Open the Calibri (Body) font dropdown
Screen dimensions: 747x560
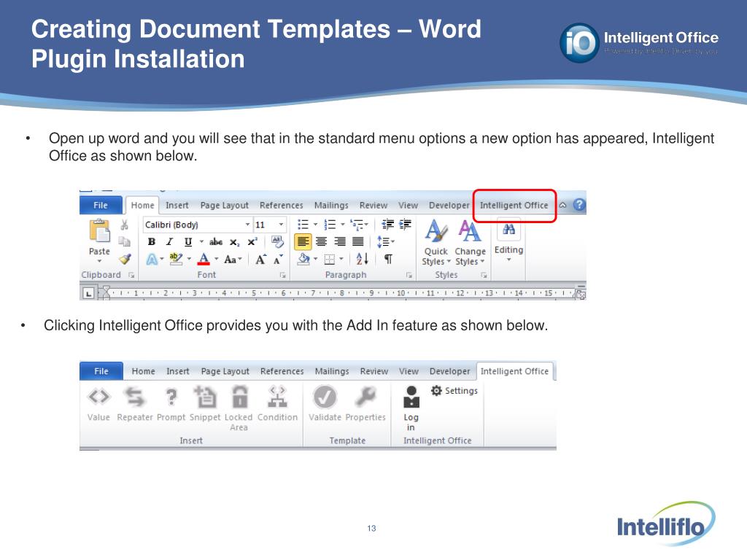[x=247, y=225]
